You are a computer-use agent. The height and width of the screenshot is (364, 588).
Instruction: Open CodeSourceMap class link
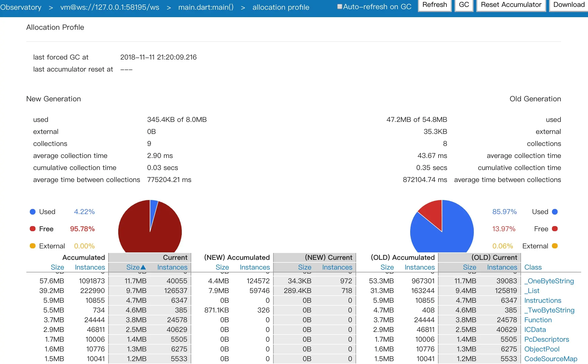pos(551,359)
